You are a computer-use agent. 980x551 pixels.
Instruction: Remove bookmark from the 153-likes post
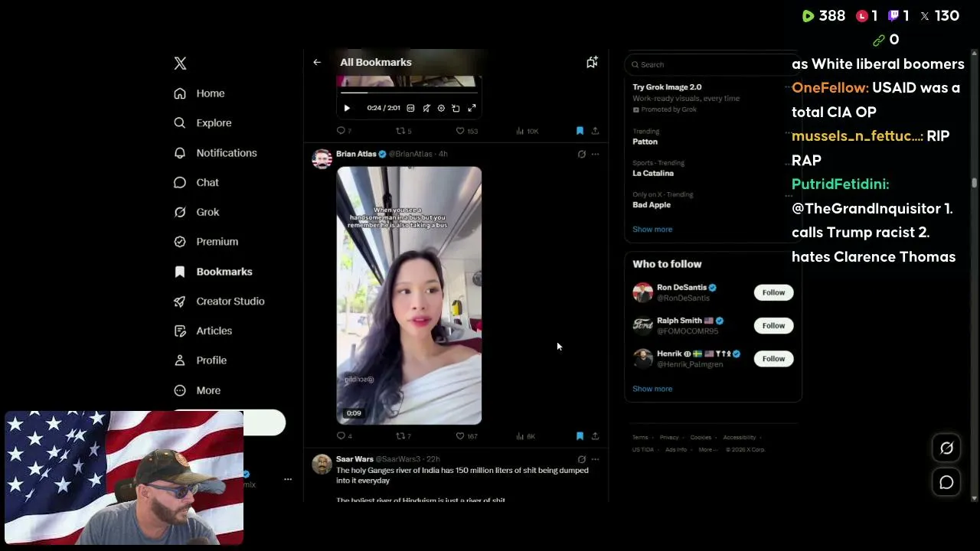pyautogui.click(x=580, y=131)
